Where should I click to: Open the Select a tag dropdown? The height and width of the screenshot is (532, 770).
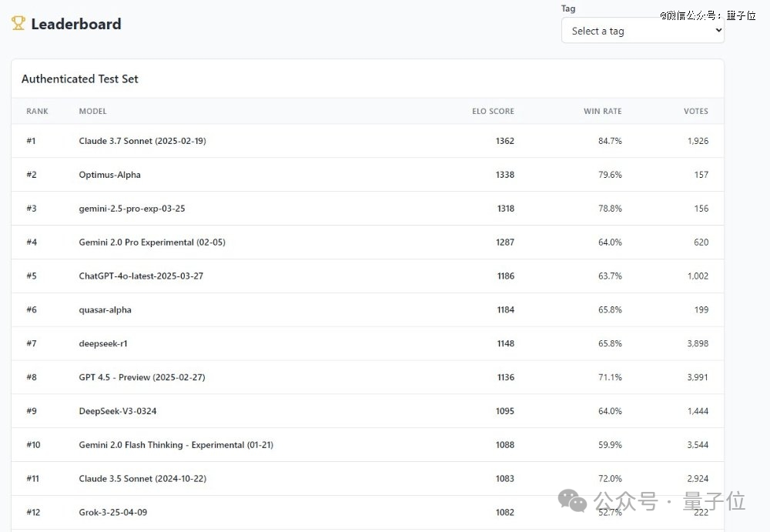coord(642,31)
